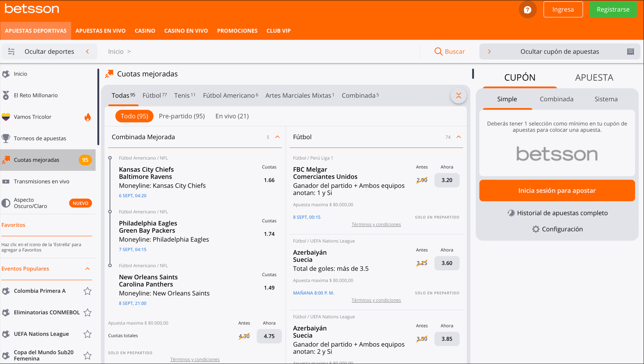Open Términos y condiciones under FBC Melgar
The height and width of the screenshot is (364, 644).
coord(376,224)
